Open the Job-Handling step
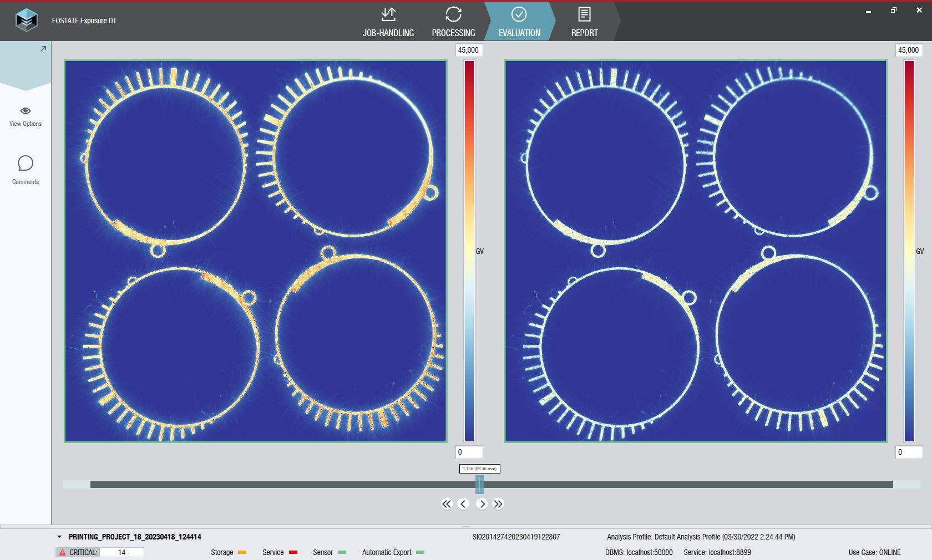 coord(388,22)
